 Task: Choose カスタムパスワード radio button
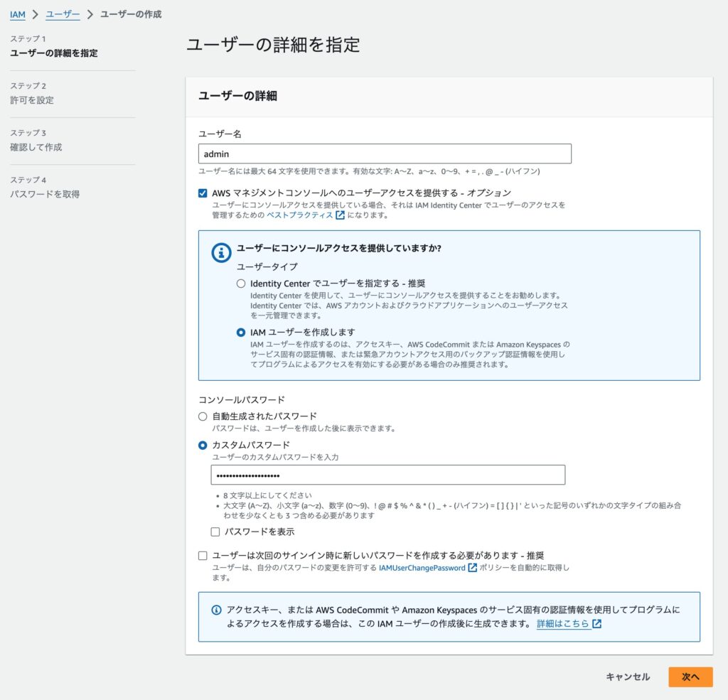coord(203,445)
